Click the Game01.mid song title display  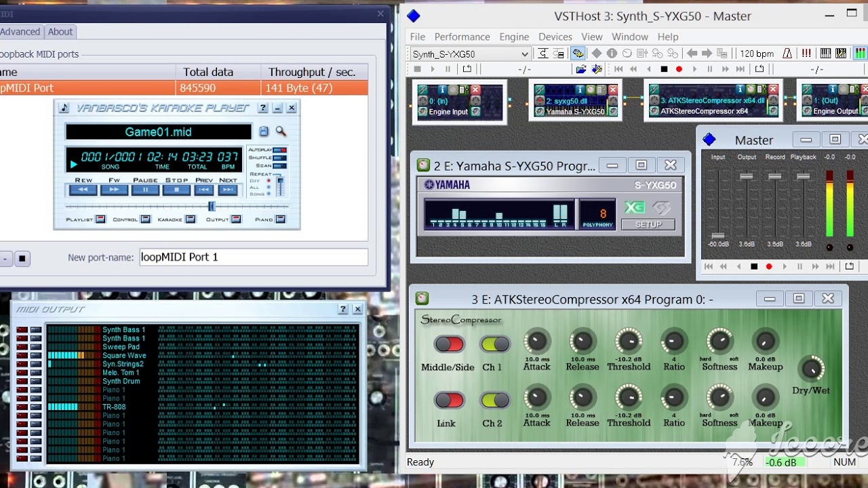[158, 132]
